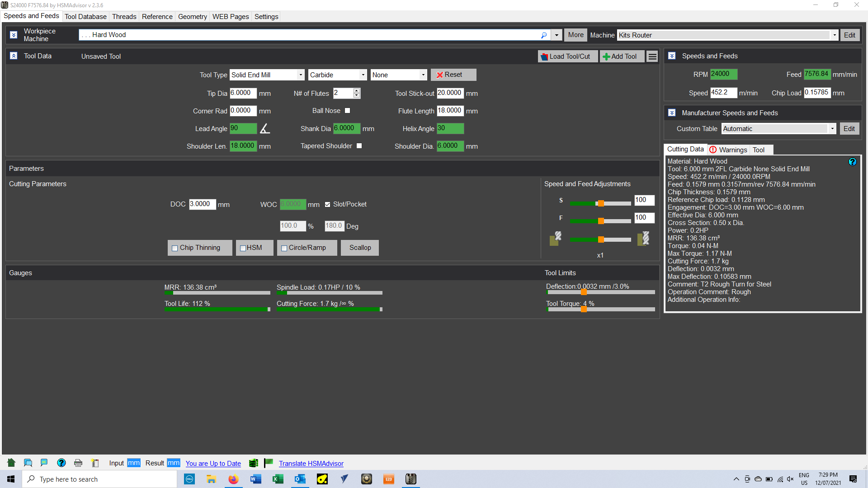
Task: Click the DOC input field
Action: click(202, 204)
